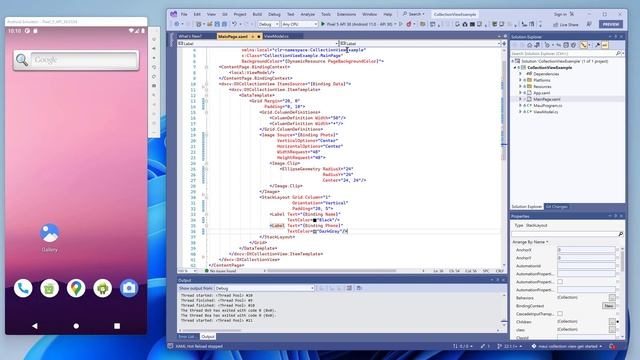This screenshot has width=640, height=360.
Task: Click the word wrap icon in Output toolbar
Action: click(x=359, y=288)
